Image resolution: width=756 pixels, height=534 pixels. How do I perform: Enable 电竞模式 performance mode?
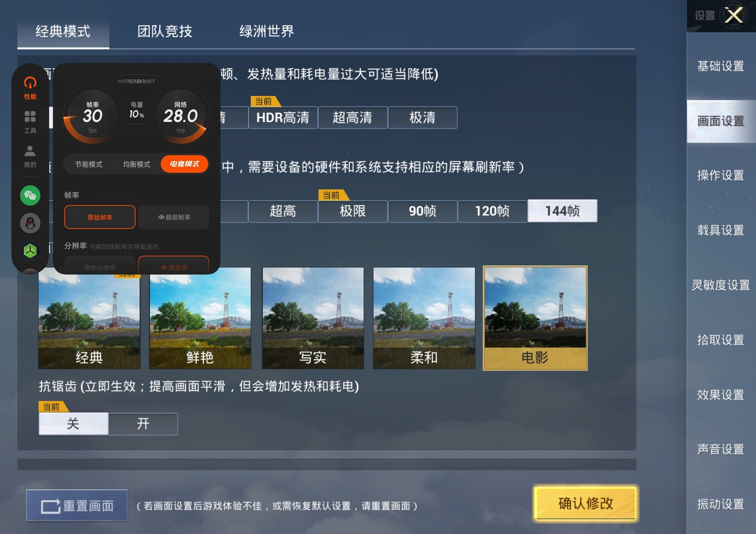(184, 164)
